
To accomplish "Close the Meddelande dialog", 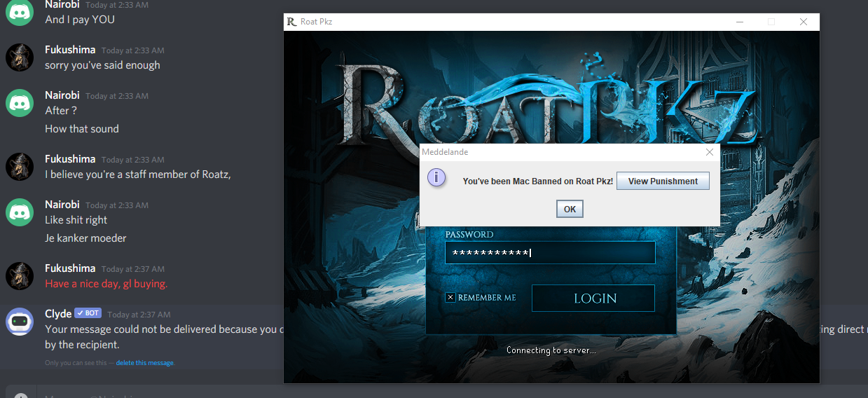I will tap(709, 152).
